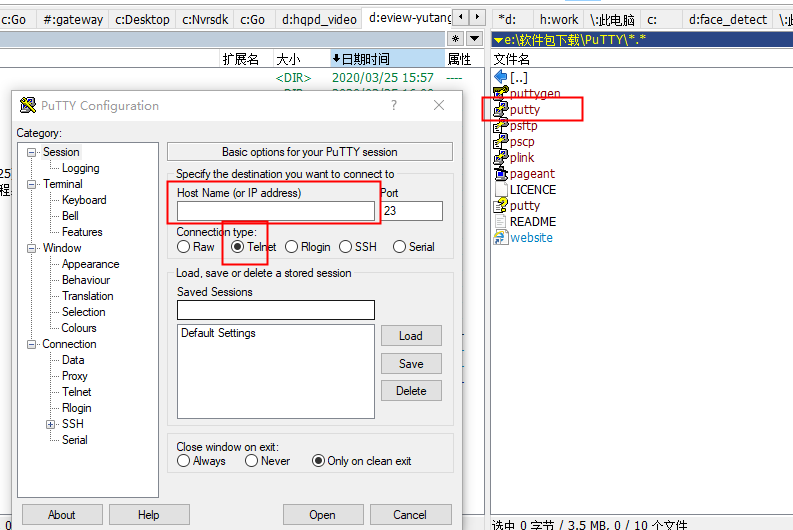The height and width of the screenshot is (530, 793).
Task: Switch to the c:Nvrsdk tab
Action: coord(205,19)
